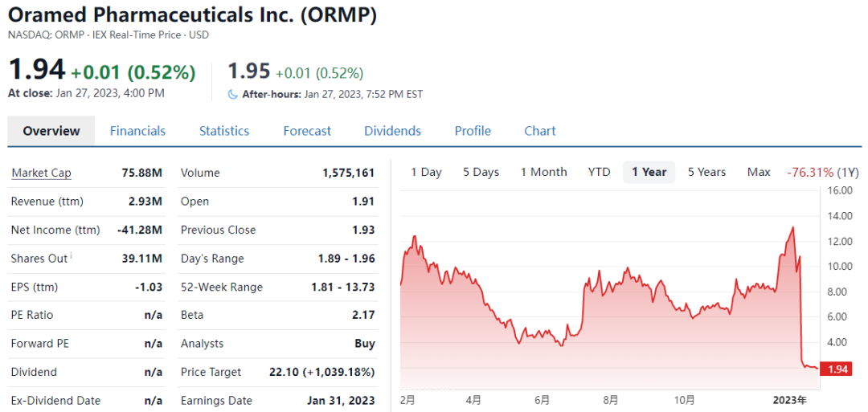Switch chart to 5 Days range

(x=481, y=172)
